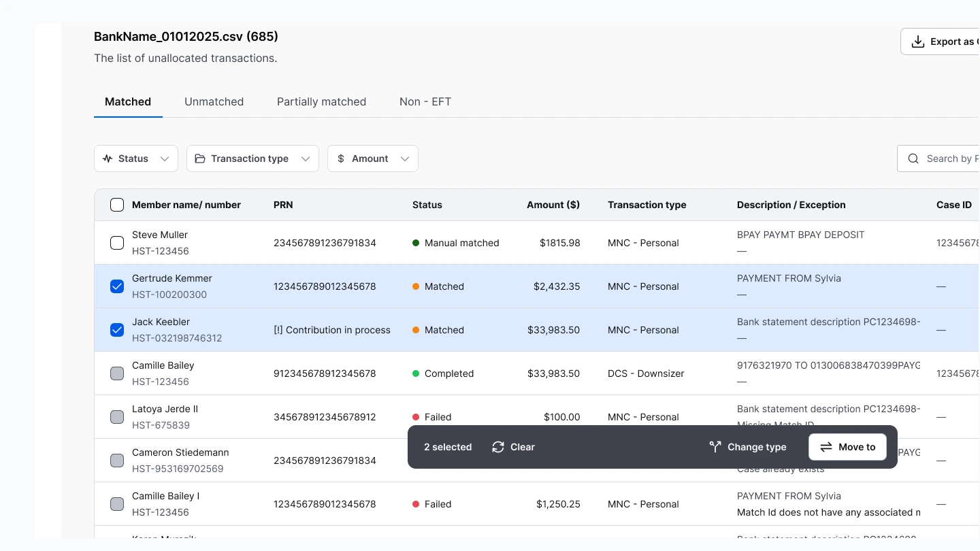Click the $2,432.35 amount cell
This screenshot has height=551, width=980.
557,286
